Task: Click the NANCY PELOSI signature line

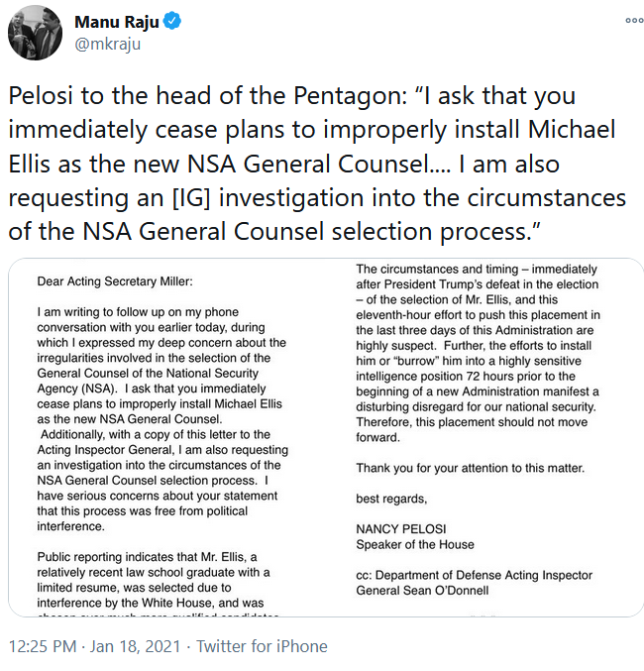Action: tap(401, 529)
